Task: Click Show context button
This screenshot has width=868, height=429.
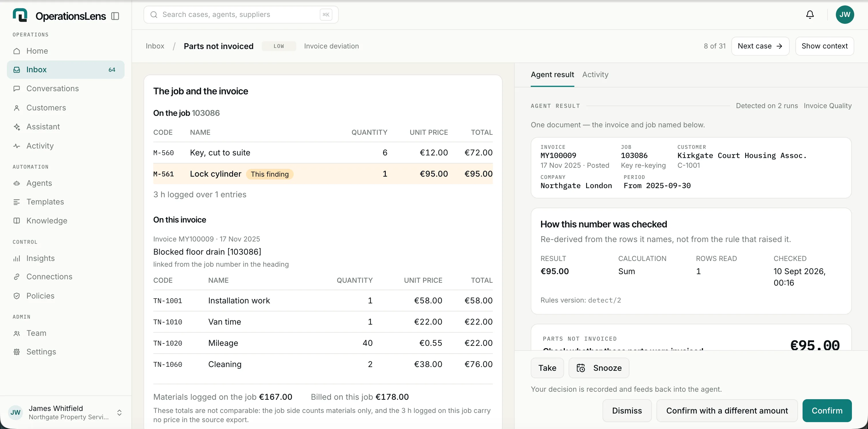Action: [x=824, y=46]
